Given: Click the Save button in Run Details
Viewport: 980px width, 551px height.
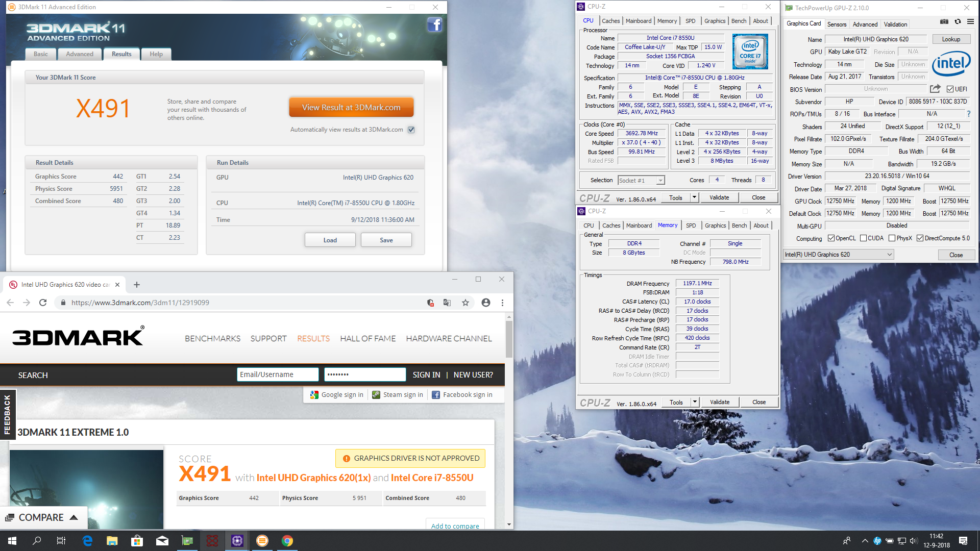Looking at the screenshot, I should [x=386, y=240].
